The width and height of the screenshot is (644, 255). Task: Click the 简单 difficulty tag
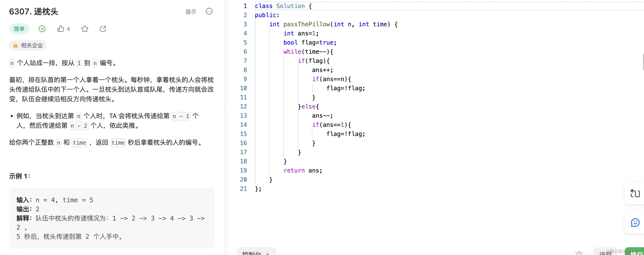pos(19,29)
